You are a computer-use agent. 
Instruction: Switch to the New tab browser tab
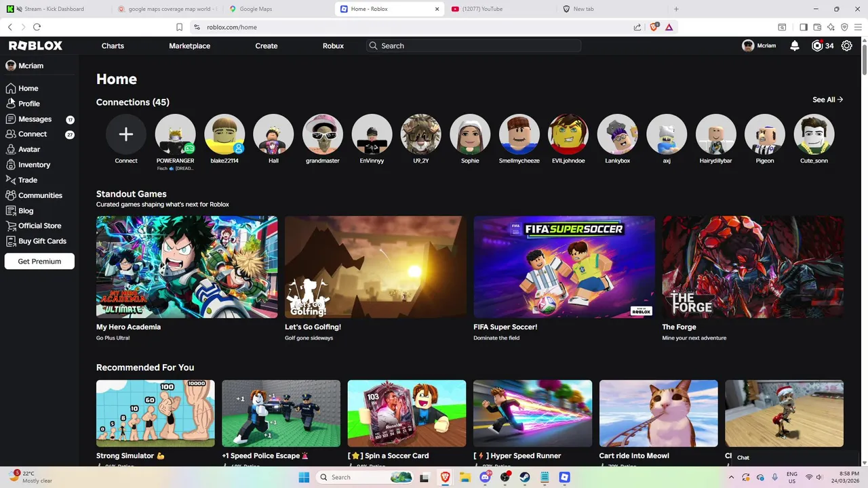tap(610, 9)
